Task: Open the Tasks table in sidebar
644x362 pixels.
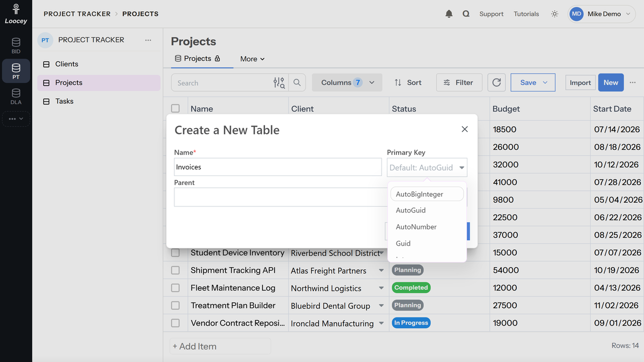Action: tap(99, 101)
